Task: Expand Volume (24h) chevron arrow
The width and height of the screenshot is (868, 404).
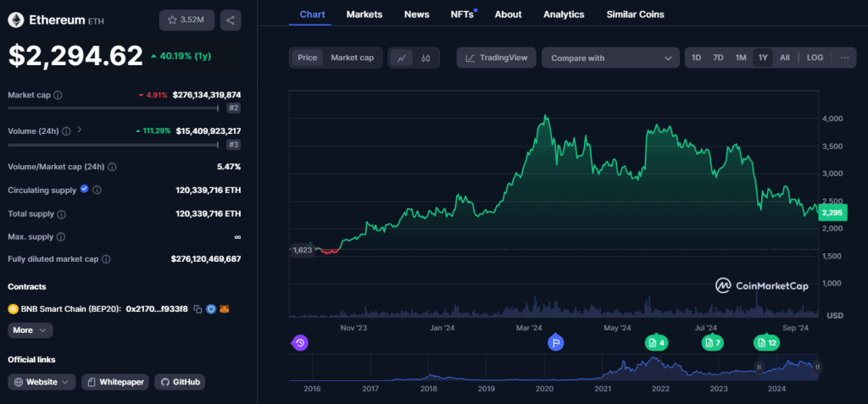Action: 80,130
